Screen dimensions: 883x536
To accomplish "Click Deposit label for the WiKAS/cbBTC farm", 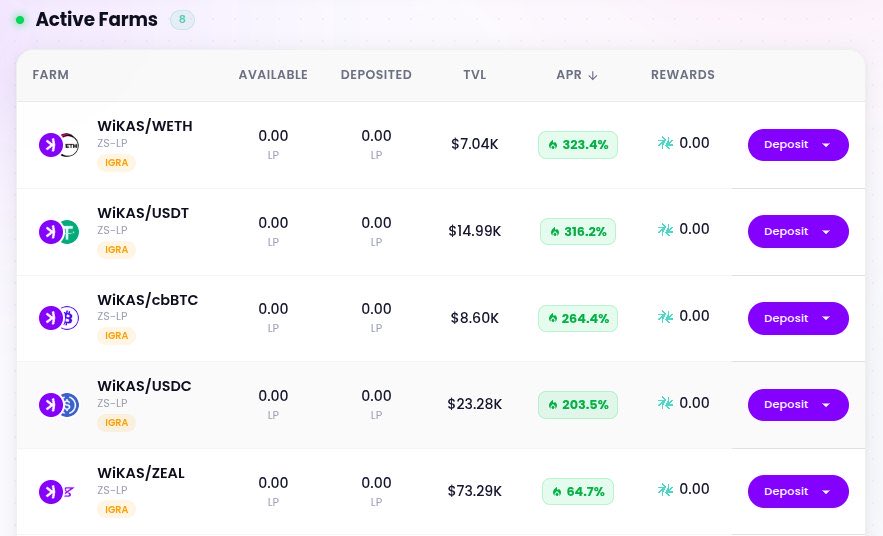I will pyautogui.click(x=786, y=318).
